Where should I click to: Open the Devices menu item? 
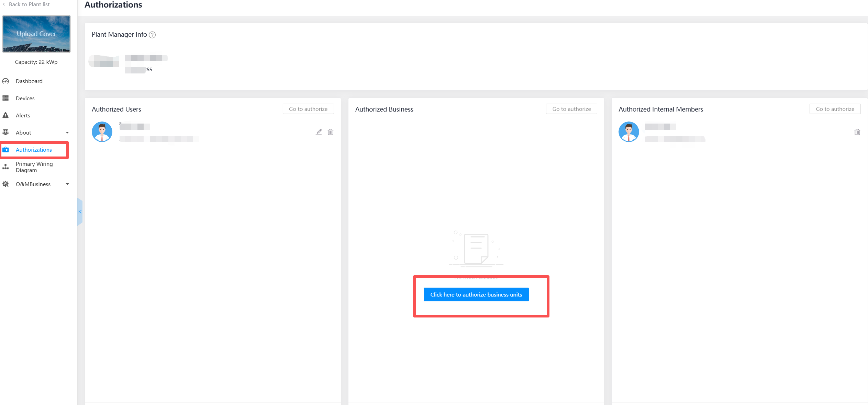coord(25,98)
